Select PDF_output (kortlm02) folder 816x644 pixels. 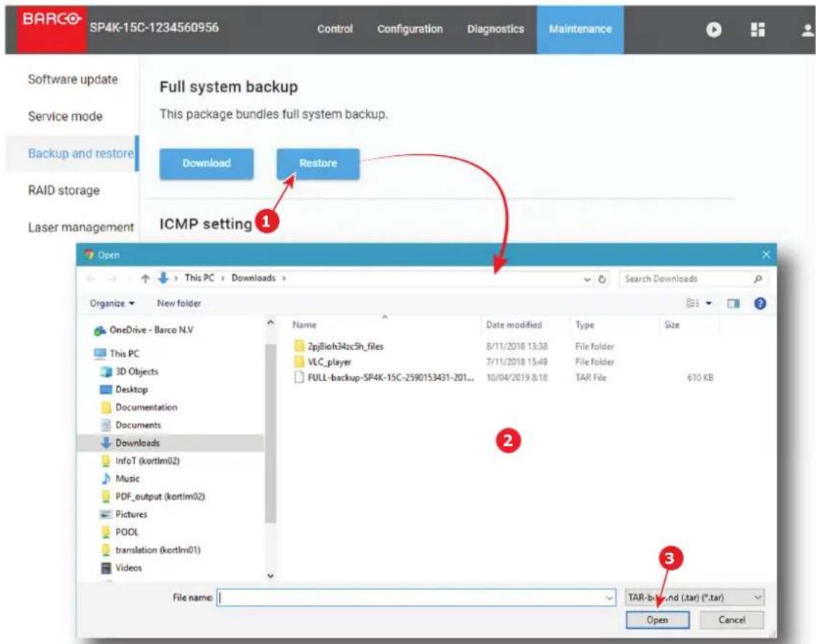pyautogui.click(x=152, y=496)
